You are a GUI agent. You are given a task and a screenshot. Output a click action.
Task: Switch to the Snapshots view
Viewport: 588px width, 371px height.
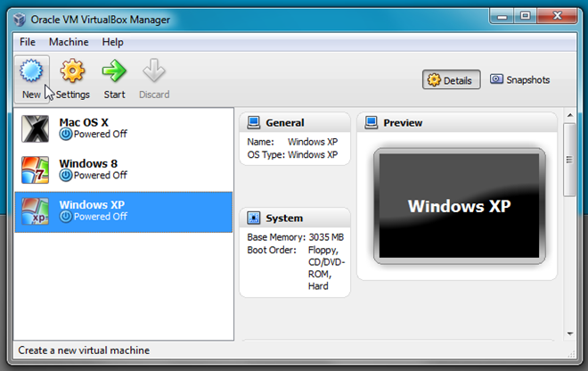coord(519,79)
